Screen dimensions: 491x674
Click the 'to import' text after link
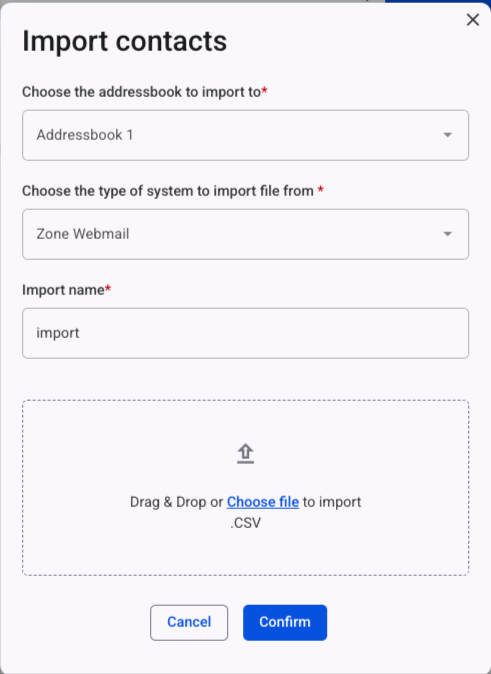[x=332, y=502]
